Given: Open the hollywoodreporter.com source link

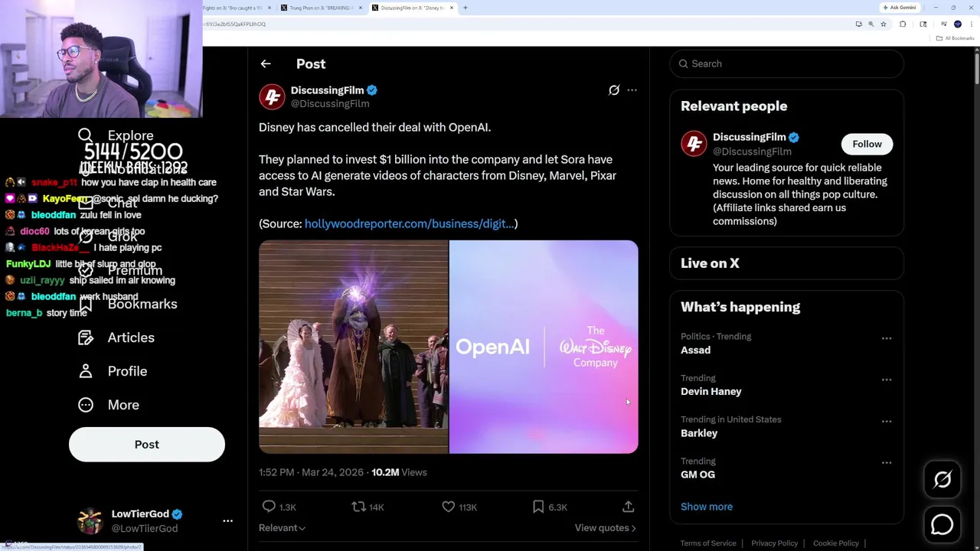Looking at the screenshot, I should coord(409,223).
